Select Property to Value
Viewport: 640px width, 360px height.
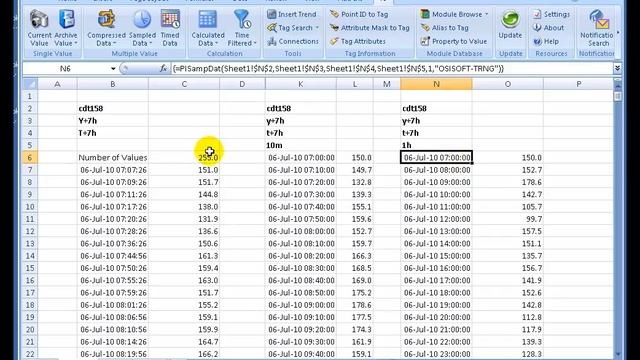[453, 41]
